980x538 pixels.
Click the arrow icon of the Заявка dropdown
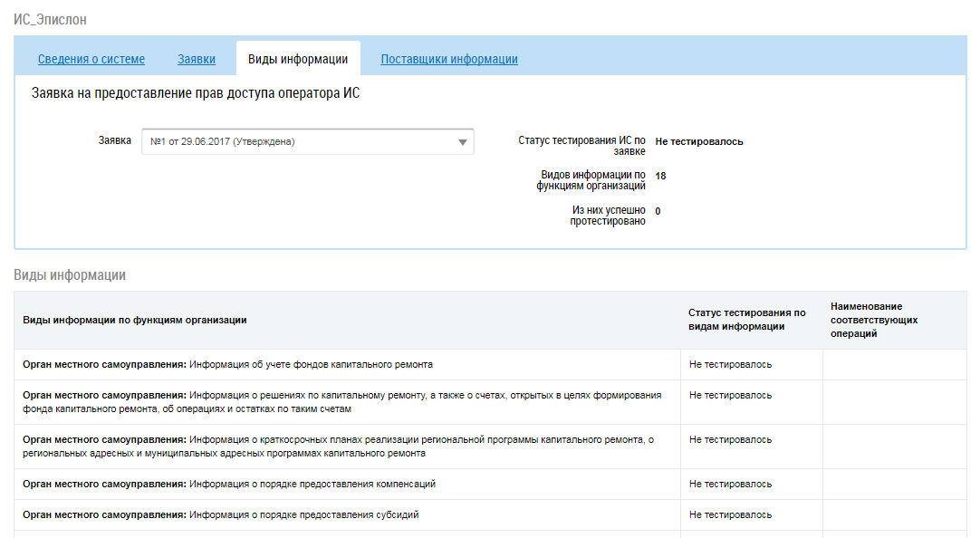(462, 142)
